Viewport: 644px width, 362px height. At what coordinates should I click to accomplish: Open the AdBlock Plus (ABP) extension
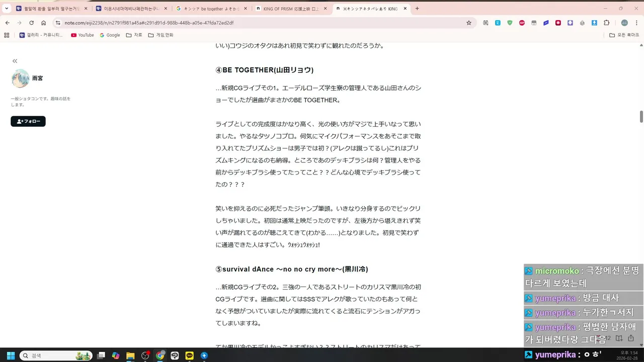tap(522, 23)
